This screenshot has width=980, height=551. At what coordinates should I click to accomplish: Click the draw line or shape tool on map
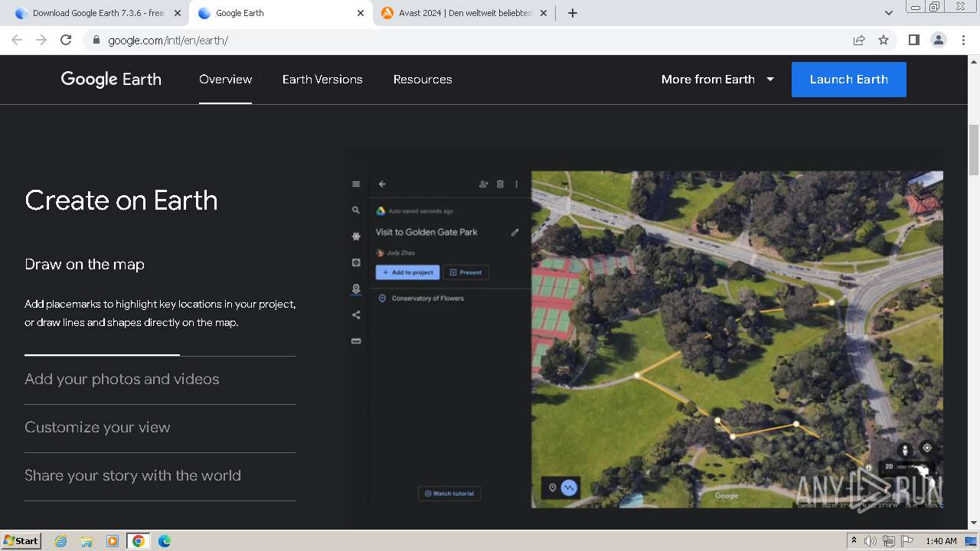pos(569,487)
